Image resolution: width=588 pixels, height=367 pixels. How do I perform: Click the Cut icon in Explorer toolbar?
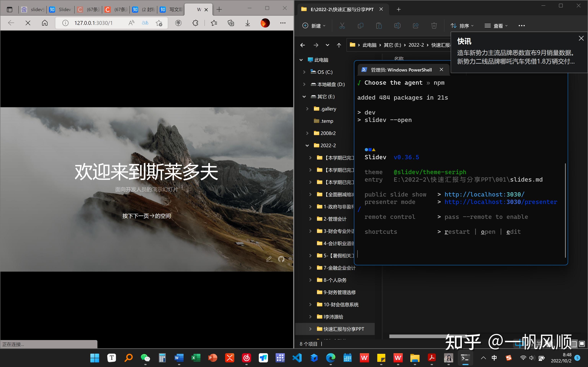(x=342, y=25)
